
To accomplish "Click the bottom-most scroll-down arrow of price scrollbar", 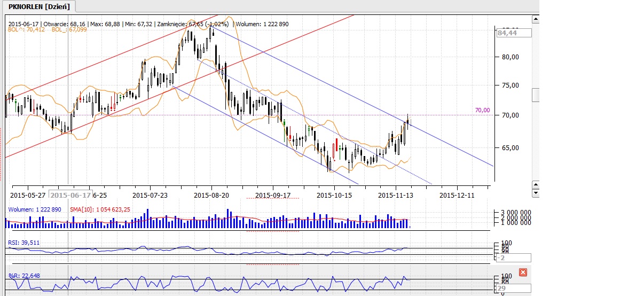I will point(536,193).
